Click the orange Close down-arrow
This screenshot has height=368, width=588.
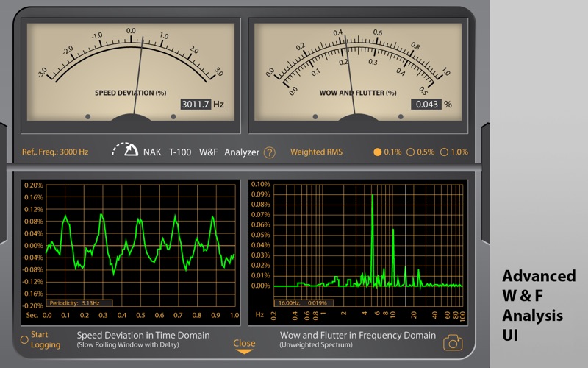coord(244,352)
